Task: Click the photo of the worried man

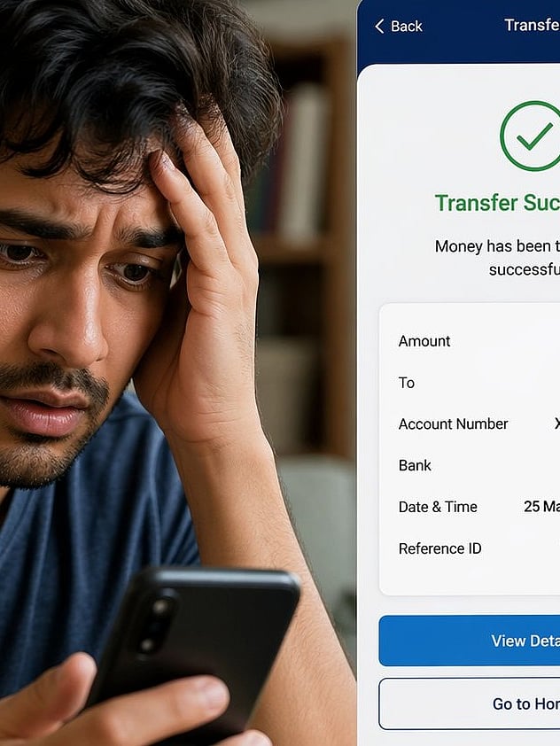Action: click(178, 373)
